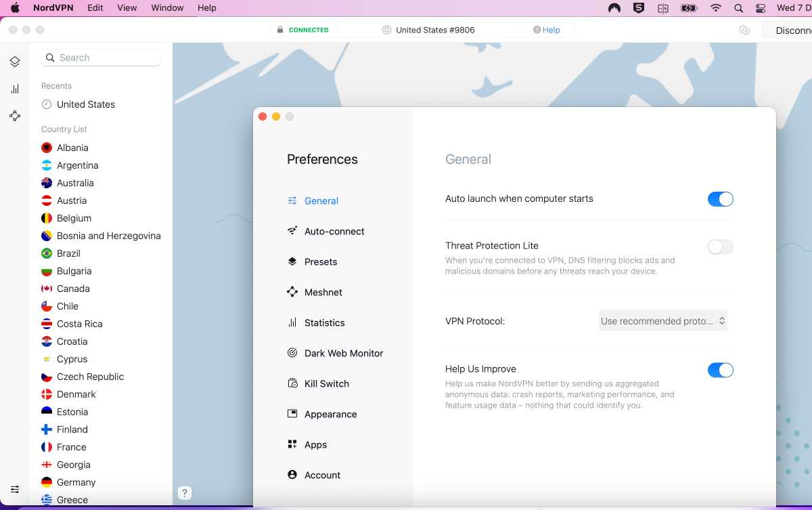
Task: Open the servers layers icon in the left sidebar
Action: click(x=15, y=62)
